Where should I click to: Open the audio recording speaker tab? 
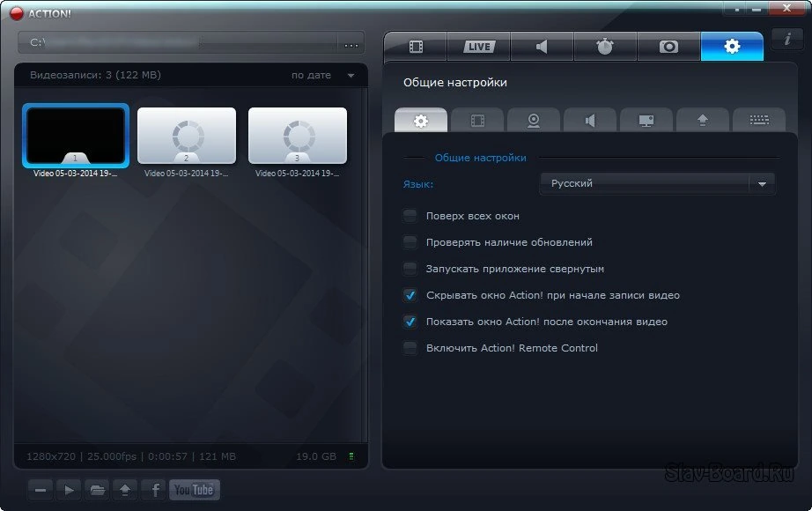tap(543, 47)
